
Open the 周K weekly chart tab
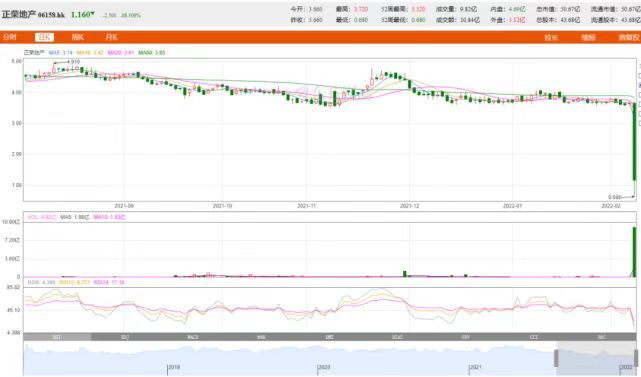tap(78, 37)
